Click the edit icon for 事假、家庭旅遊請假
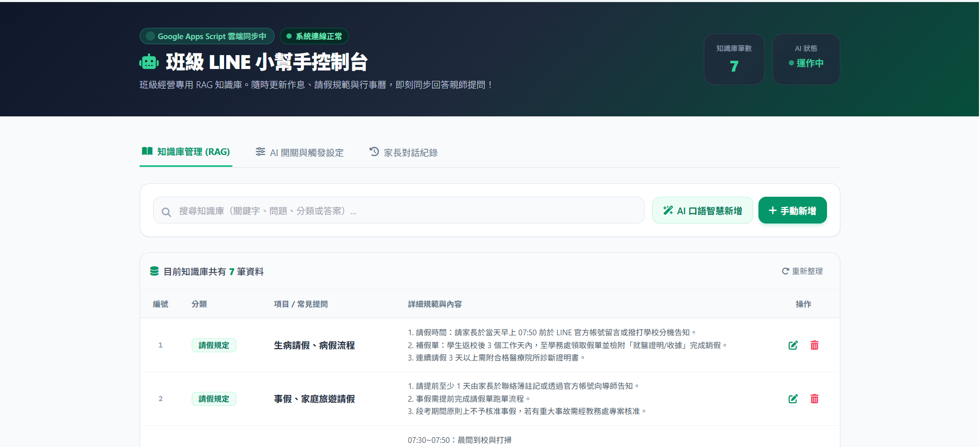 coord(793,399)
